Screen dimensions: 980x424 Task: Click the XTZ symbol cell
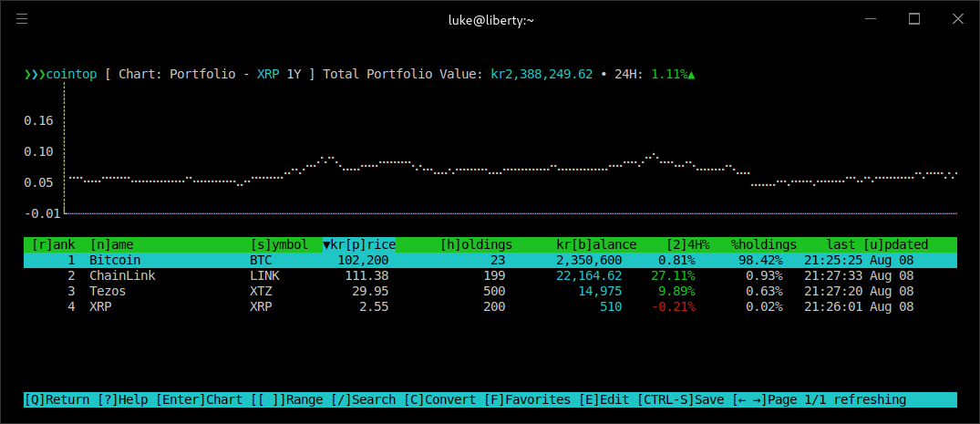click(262, 292)
